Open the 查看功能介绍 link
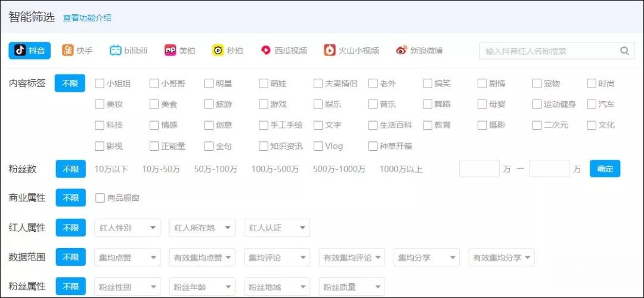 click(87, 18)
